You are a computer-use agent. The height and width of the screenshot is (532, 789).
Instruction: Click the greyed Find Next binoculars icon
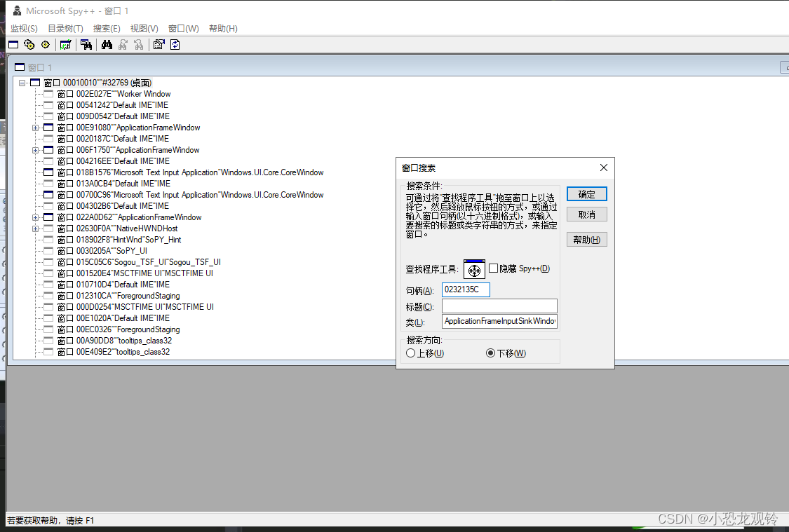(x=123, y=45)
